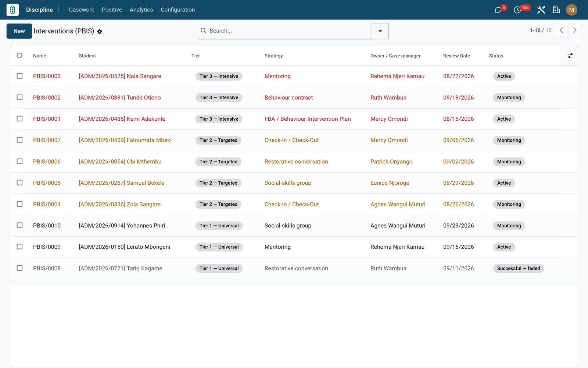This screenshot has width=588, height=368.
Task: Open the debug tools wrench icon
Action: coord(541,10)
